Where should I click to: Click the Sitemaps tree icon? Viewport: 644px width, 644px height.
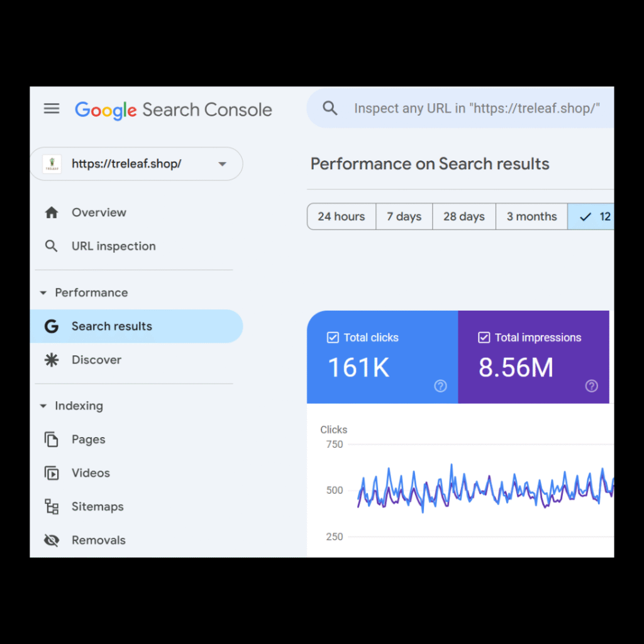(x=52, y=507)
